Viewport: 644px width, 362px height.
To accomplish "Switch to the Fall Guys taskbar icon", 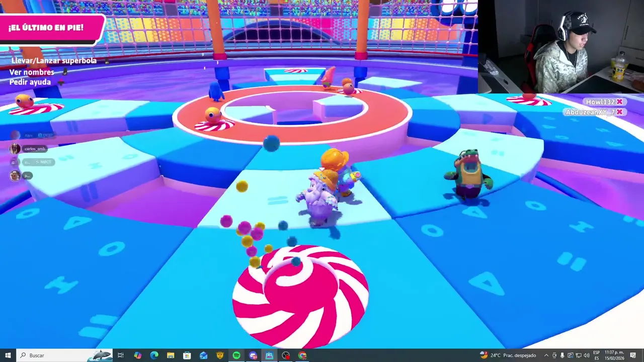I will [x=269, y=355].
